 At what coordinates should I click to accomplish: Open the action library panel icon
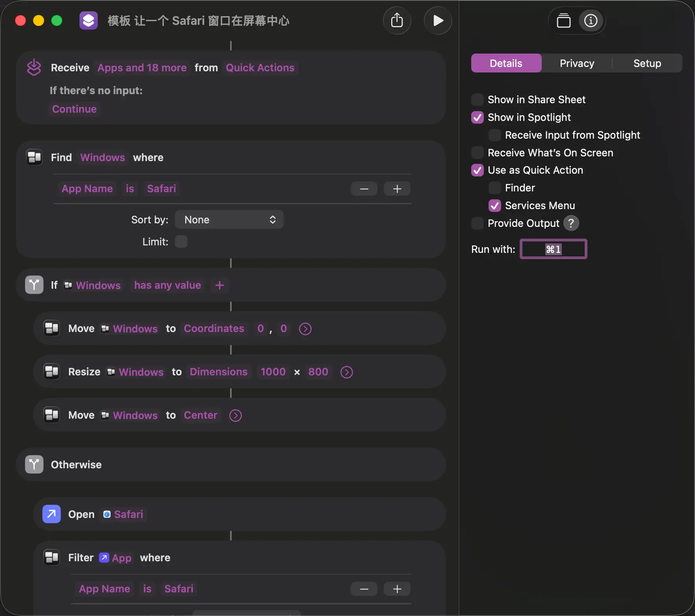[563, 20]
